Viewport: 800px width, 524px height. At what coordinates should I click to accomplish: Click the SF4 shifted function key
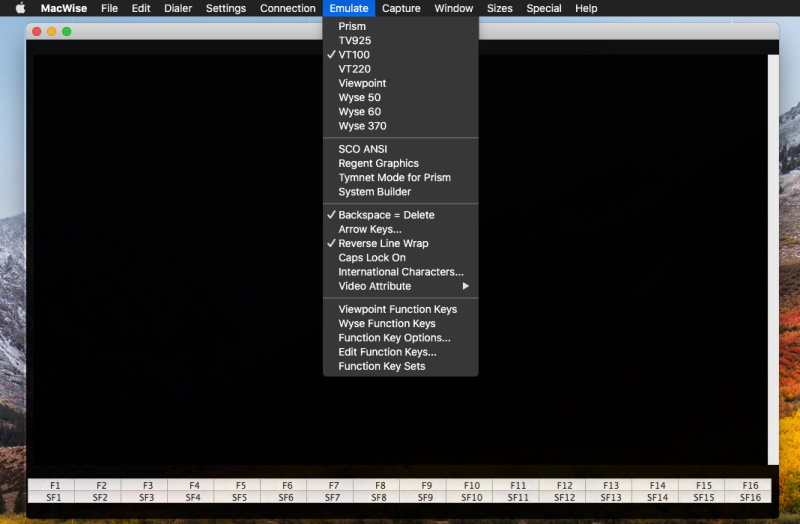(191, 497)
